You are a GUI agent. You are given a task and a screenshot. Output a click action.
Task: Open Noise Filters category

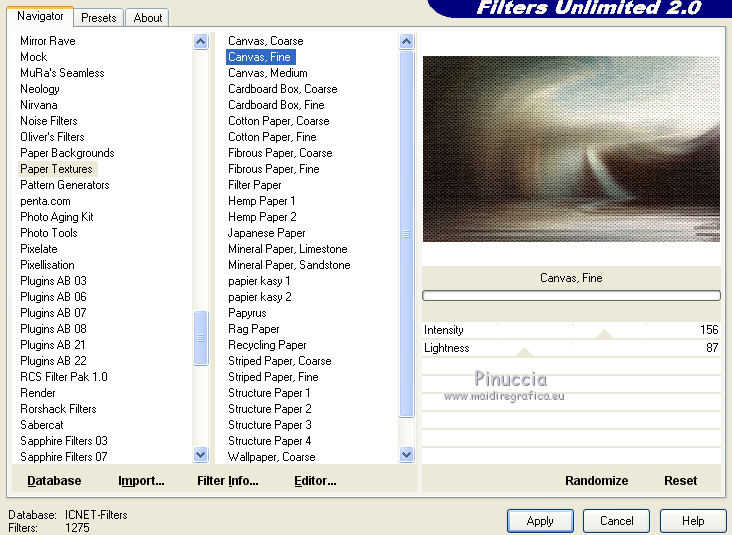pos(49,121)
